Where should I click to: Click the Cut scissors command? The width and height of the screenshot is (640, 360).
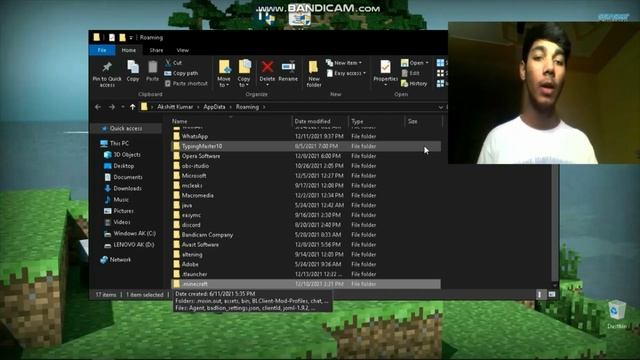173,63
